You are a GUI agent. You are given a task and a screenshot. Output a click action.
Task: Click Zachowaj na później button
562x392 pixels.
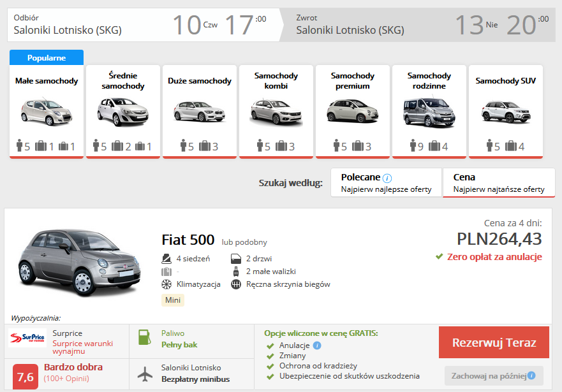click(x=493, y=375)
